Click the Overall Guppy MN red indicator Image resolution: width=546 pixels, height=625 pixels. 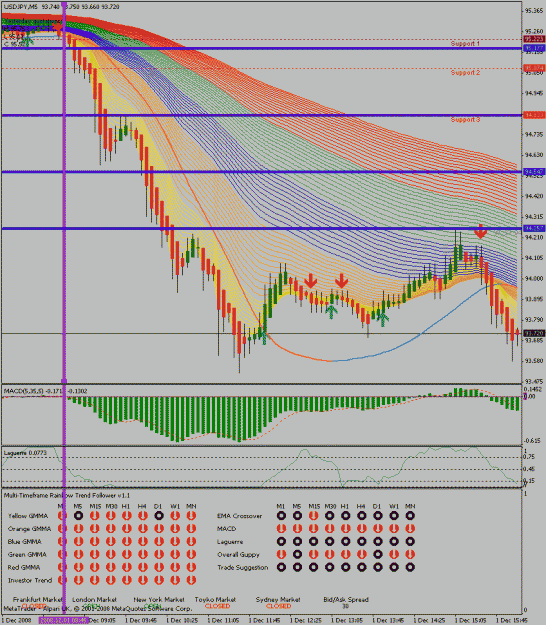coord(410,554)
